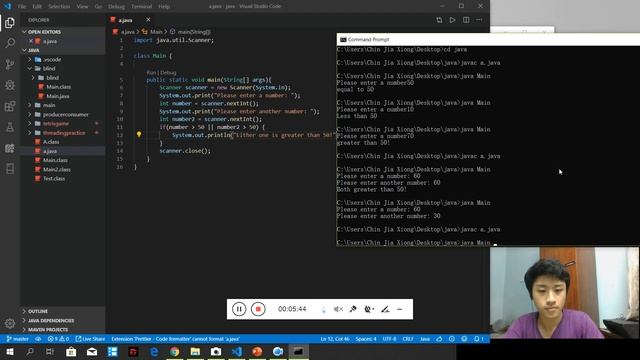
Task: Open Test.class in the explorer
Action: pyautogui.click(x=54, y=178)
